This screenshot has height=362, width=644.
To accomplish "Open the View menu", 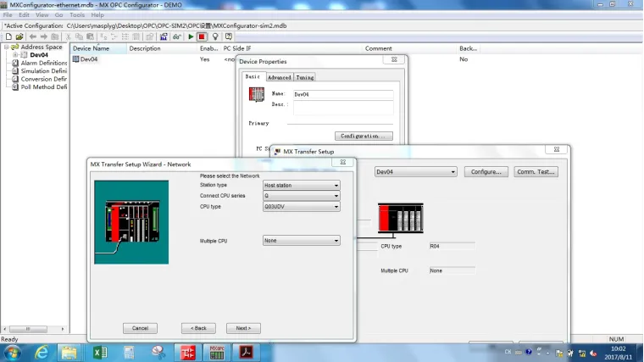I will tap(42, 14).
